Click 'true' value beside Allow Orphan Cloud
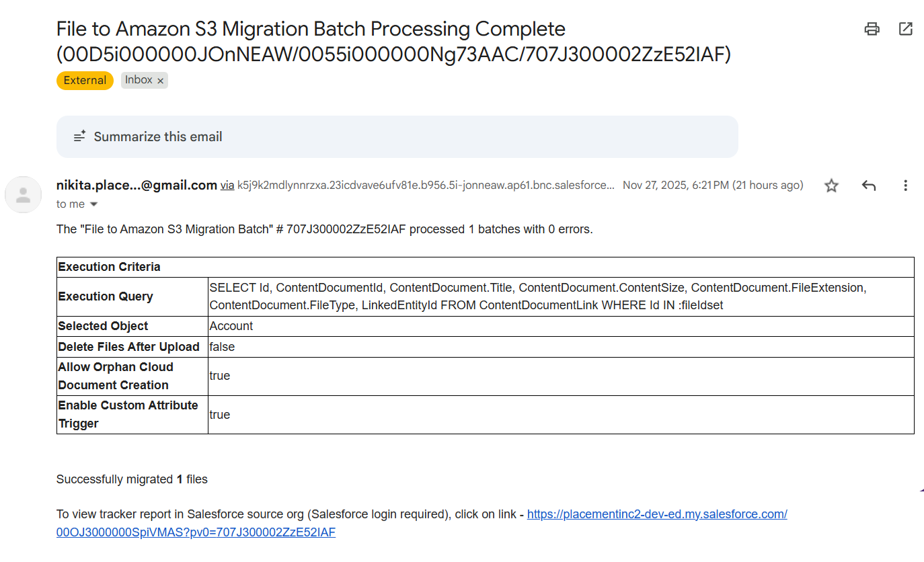The width and height of the screenshot is (924, 562). (561, 376)
